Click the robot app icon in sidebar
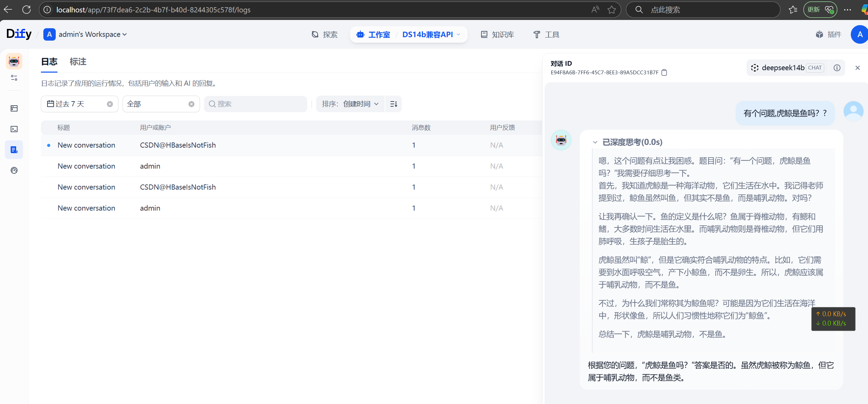This screenshot has width=868, height=404. (14, 61)
